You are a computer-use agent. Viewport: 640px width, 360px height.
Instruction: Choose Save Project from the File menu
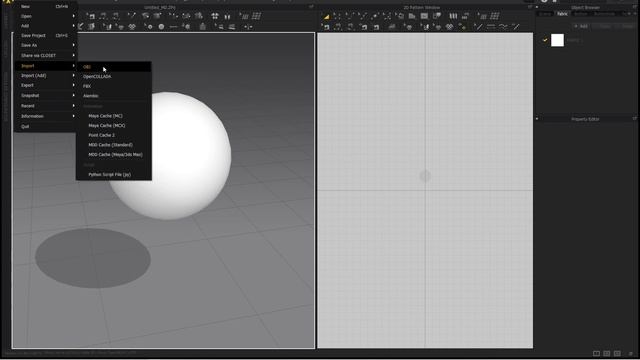pyautogui.click(x=45, y=36)
